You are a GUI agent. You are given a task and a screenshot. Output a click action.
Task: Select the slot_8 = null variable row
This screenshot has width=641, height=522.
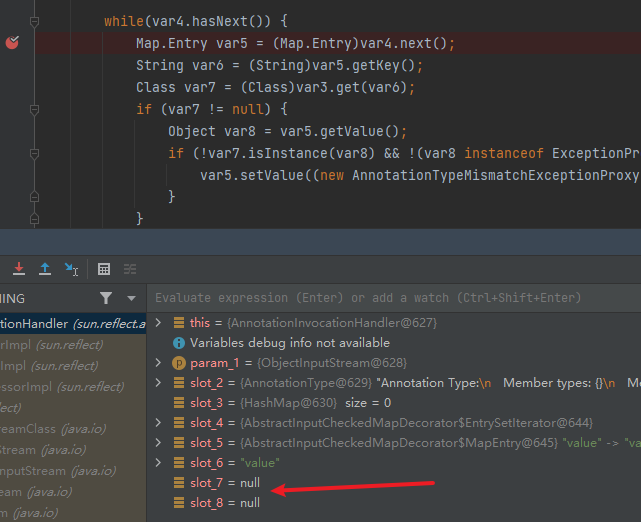(394, 503)
